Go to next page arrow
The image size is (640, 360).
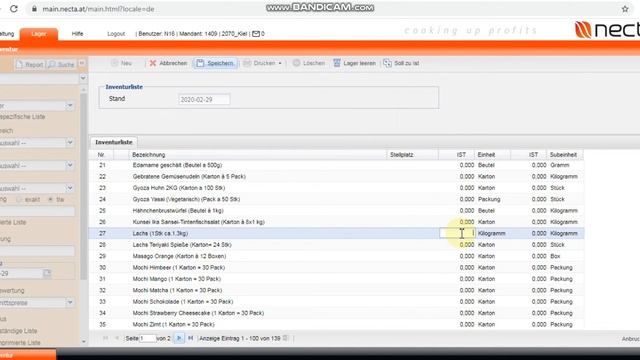pos(179,338)
